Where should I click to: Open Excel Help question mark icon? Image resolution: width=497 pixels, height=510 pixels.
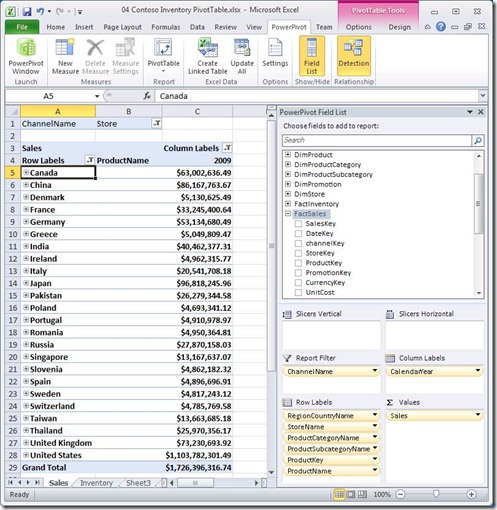click(441, 27)
